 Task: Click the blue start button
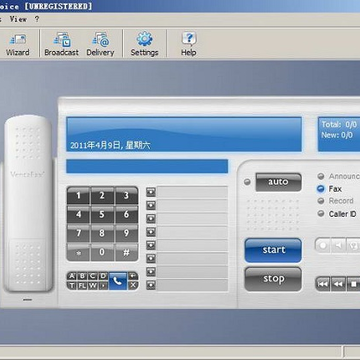pyautogui.click(x=273, y=250)
